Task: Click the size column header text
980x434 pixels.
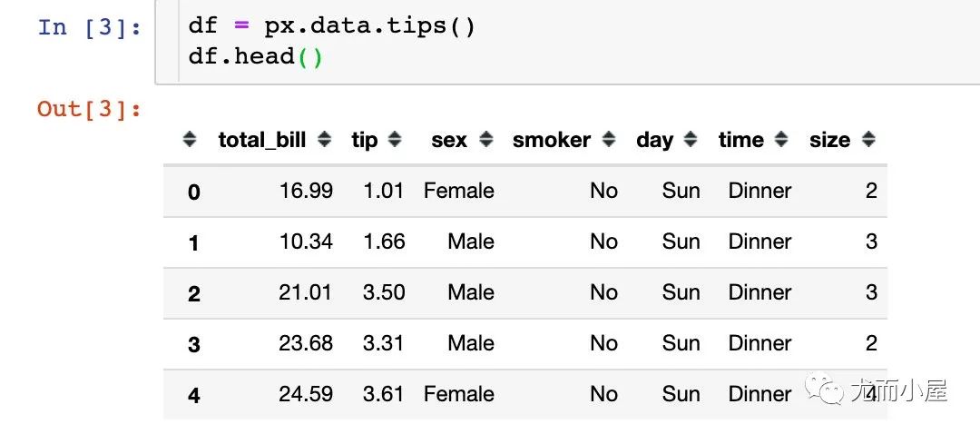Action: point(829,140)
